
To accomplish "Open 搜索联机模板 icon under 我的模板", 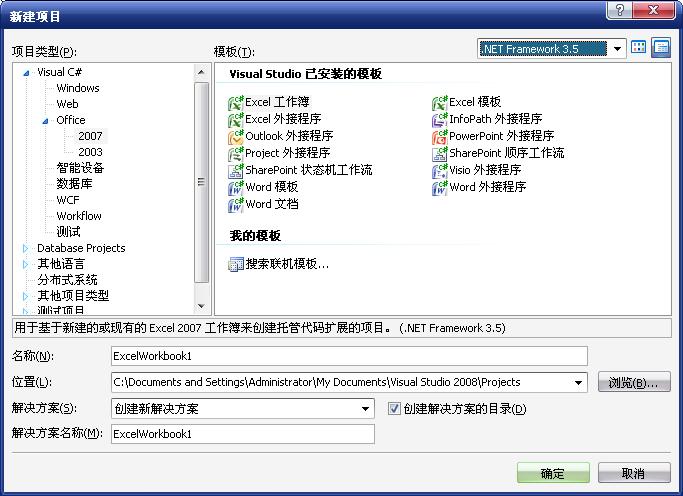I will point(236,264).
